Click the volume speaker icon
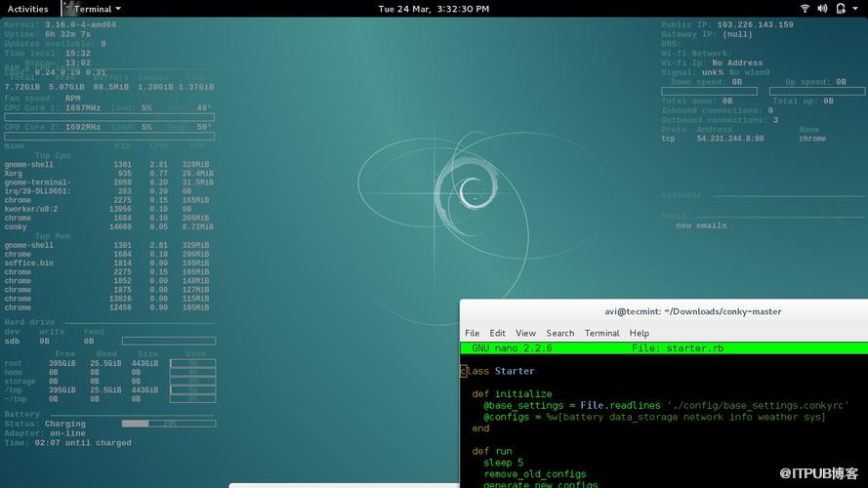Image resolution: width=868 pixels, height=488 pixels. coord(823,9)
